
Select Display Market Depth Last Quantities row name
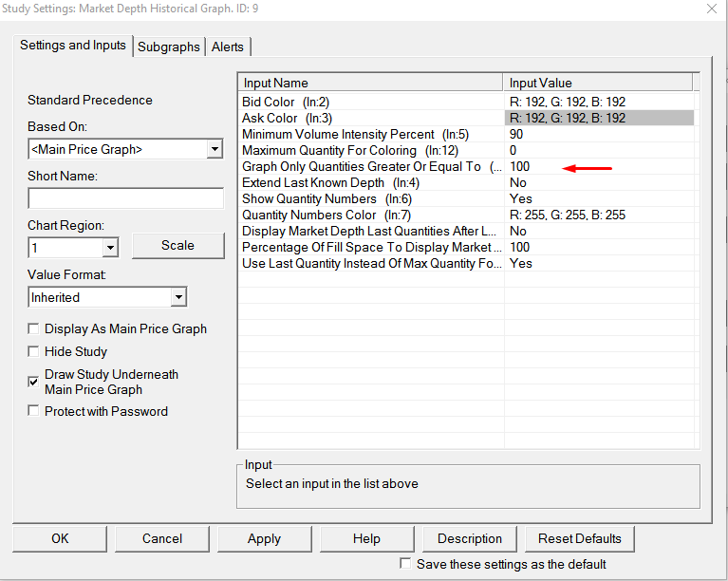click(x=371, y=232)
